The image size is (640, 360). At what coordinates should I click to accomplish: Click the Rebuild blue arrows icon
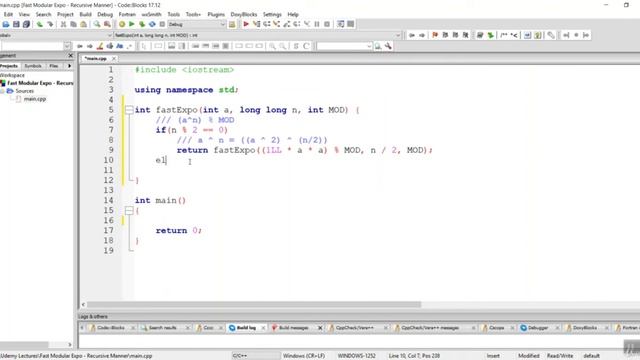point(152,24)
